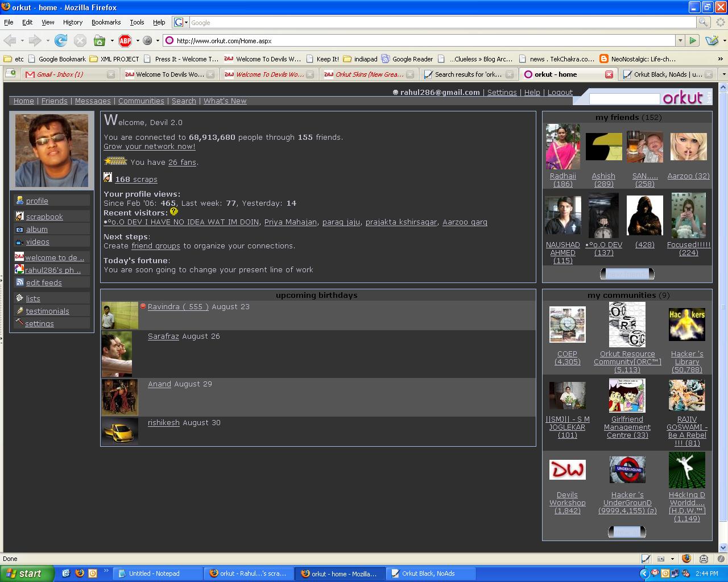
Task: Click the Grow your network now! link
Action: (150, 146)
